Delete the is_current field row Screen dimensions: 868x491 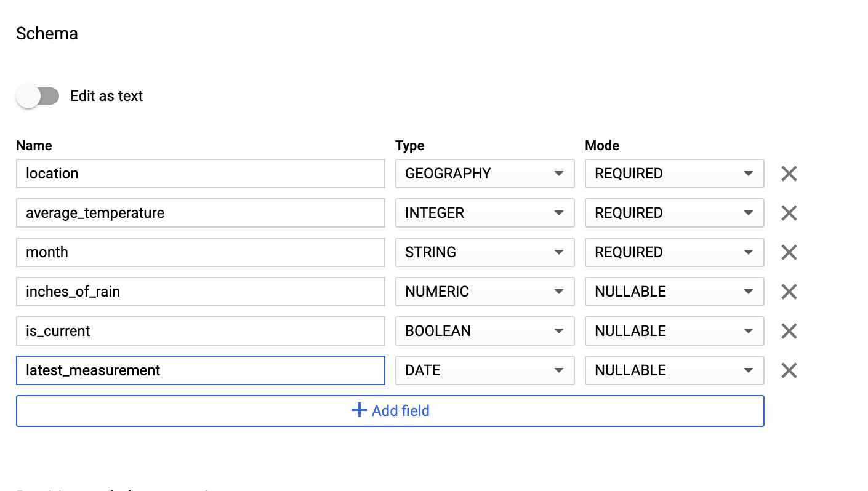[789, 331]
